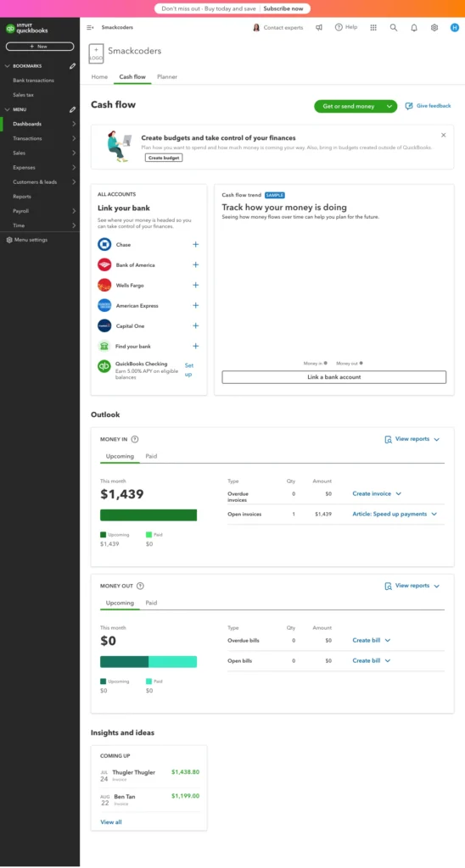The height and width of the screenshot is (868, 465).
Task: Select the Paid tab under Money Out
Action: click(x=151, y=603)
